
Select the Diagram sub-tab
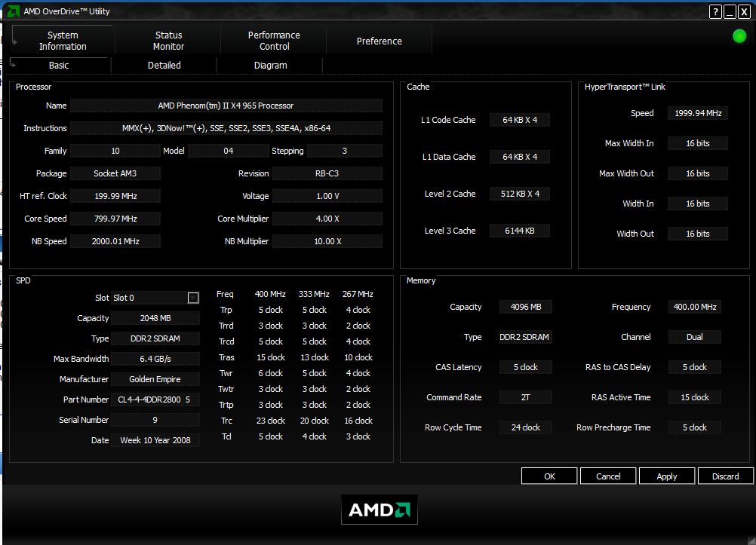270,65
